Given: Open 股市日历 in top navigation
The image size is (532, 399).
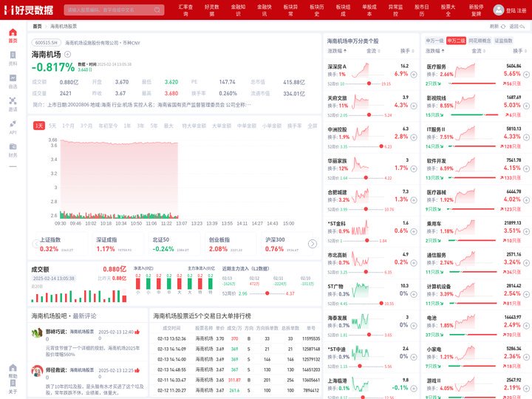Looking at the screenshot, I should point(422,10).
